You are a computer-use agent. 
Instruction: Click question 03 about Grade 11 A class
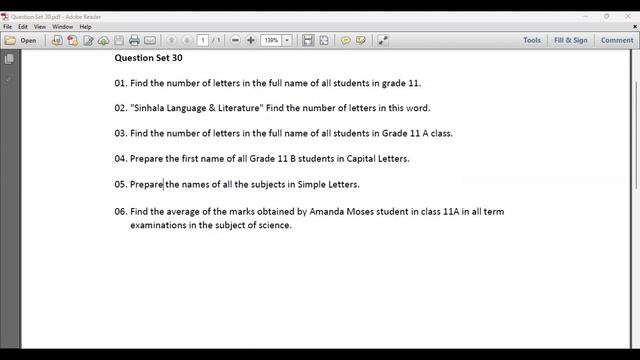(x=283, y=133)
